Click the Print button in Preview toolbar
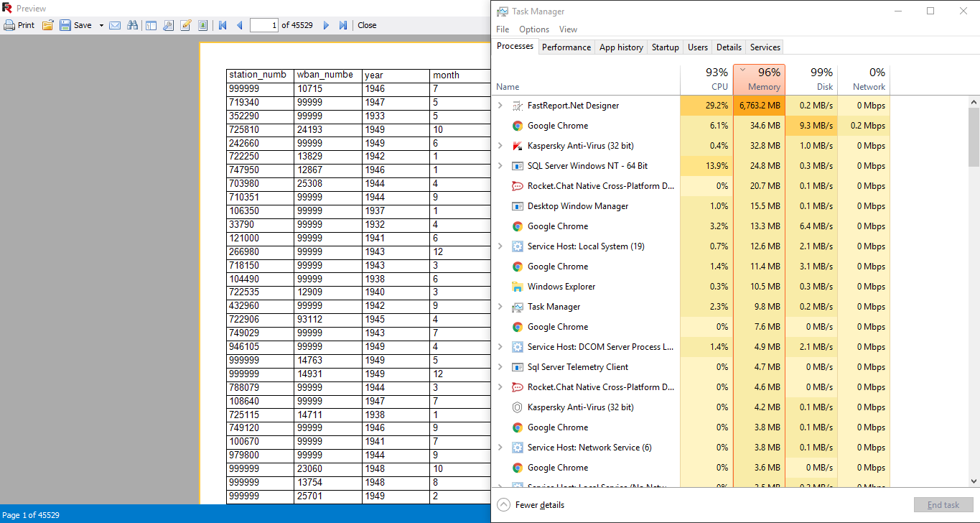This screenshot has height=523, width=980. (19, 25)
